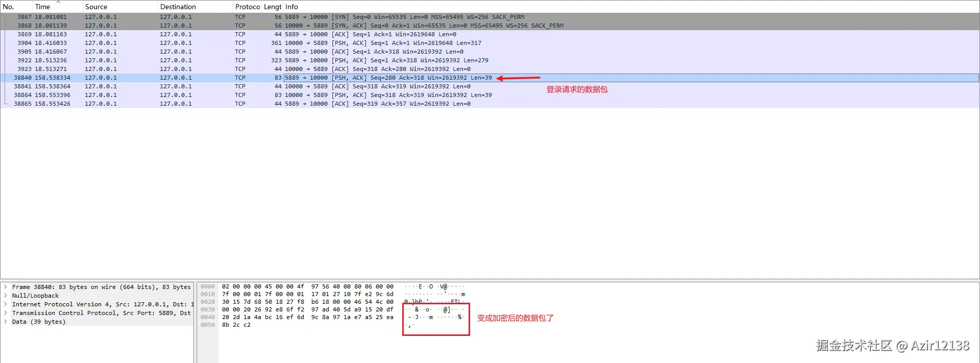Select packet 3905 row
The height and width of the screenshot is (363, 980).
[490, 52]
